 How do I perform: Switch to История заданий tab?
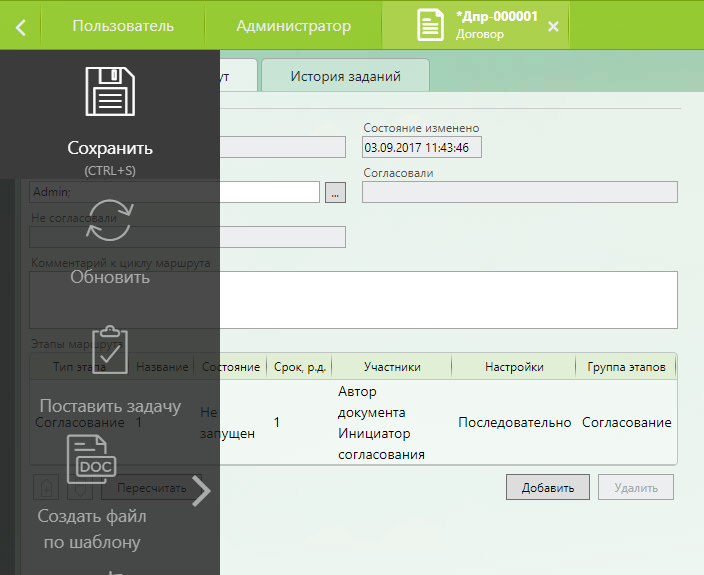[345, 75]
